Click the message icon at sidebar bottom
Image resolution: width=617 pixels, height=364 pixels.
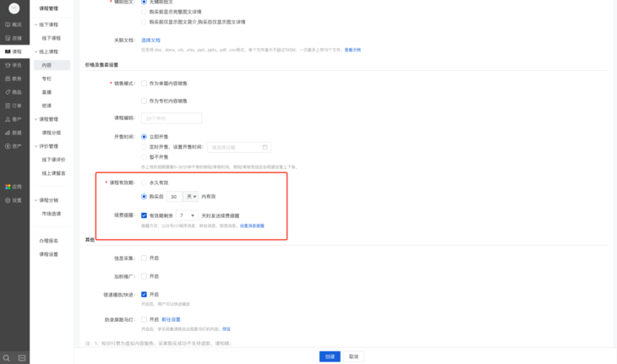pyautogui.click(x=22, y=358)
